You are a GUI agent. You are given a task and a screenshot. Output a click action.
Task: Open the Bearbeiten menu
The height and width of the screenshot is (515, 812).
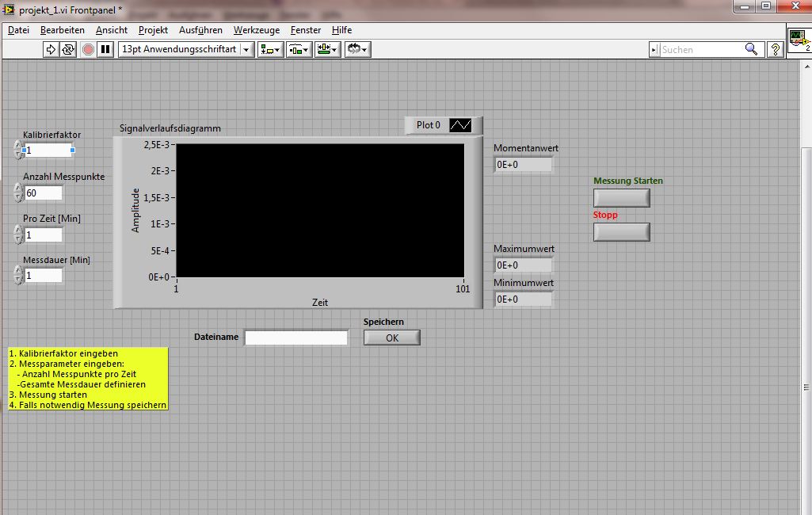coord(62,30)
